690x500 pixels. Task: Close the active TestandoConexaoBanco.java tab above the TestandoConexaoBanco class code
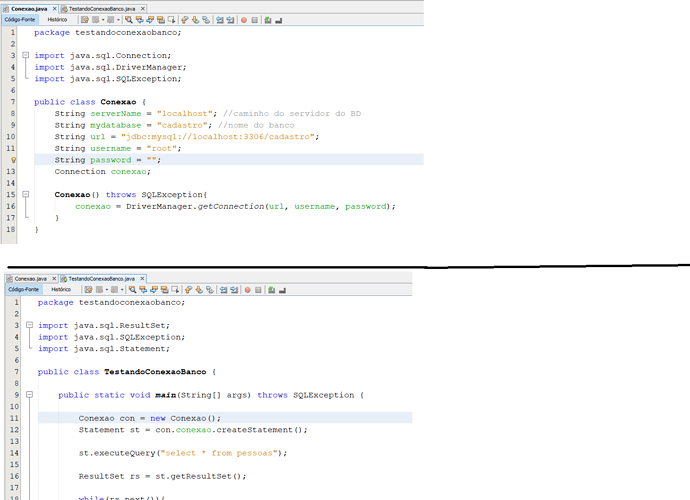142,279
